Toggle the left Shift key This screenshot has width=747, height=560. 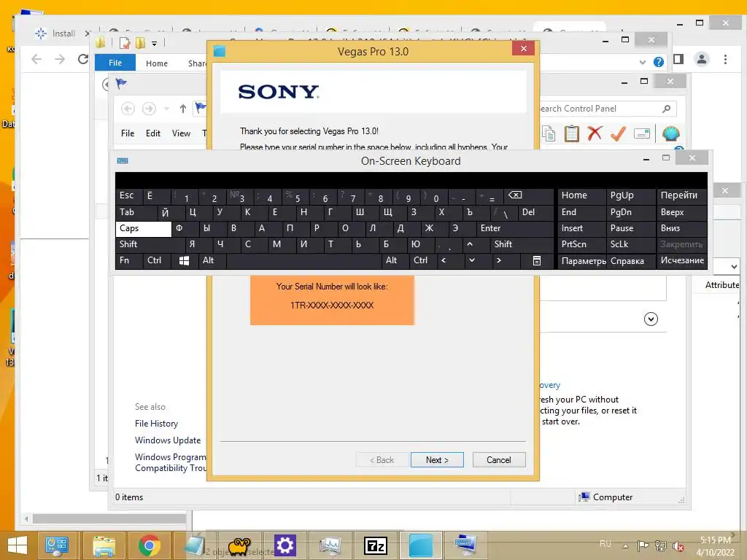point(150,245)
